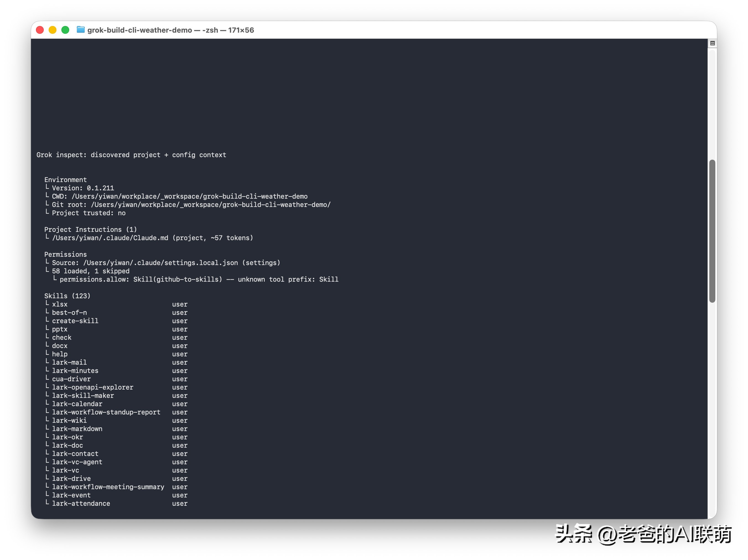Click the lark-okr skill row
The width and height of the screenshot is (748, 560).
coord(116,437)
